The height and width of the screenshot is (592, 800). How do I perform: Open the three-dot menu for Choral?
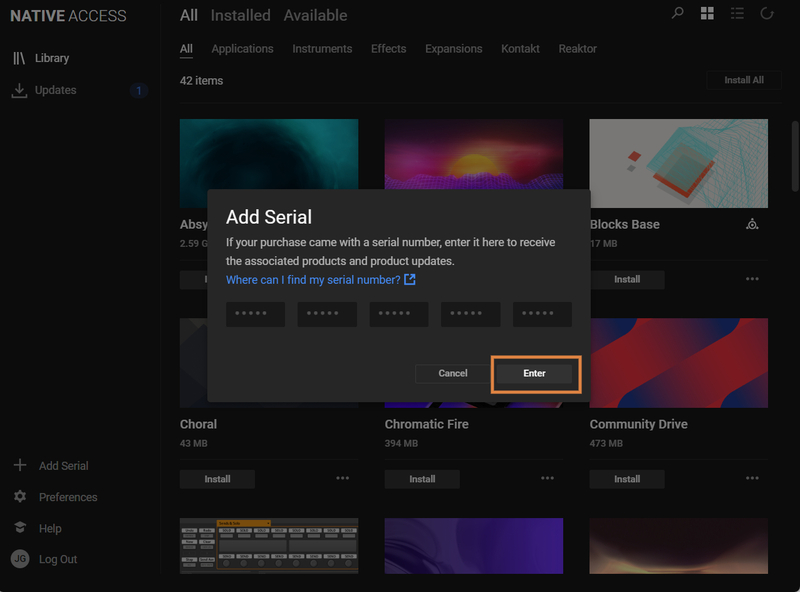click(343, 478)
